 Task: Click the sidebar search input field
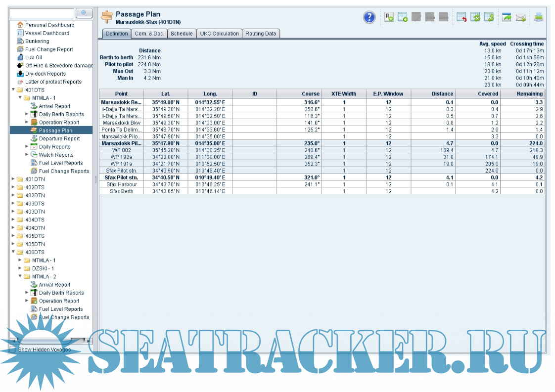[x=42, y=13]
